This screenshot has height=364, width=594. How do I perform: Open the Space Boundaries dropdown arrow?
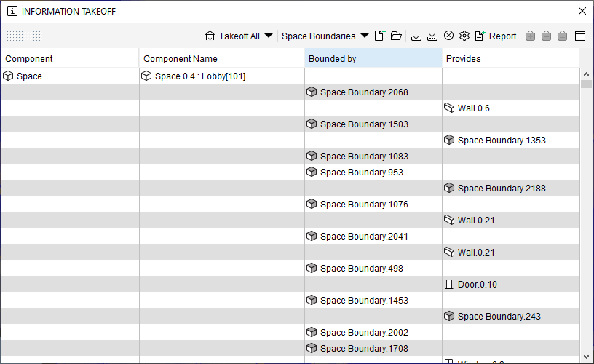(365, 36)
